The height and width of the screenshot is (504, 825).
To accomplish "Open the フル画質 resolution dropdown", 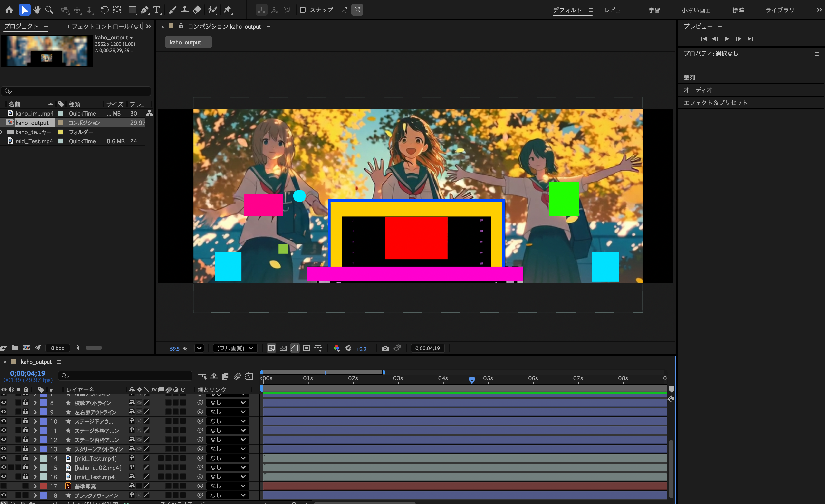I will coord(235,348).
